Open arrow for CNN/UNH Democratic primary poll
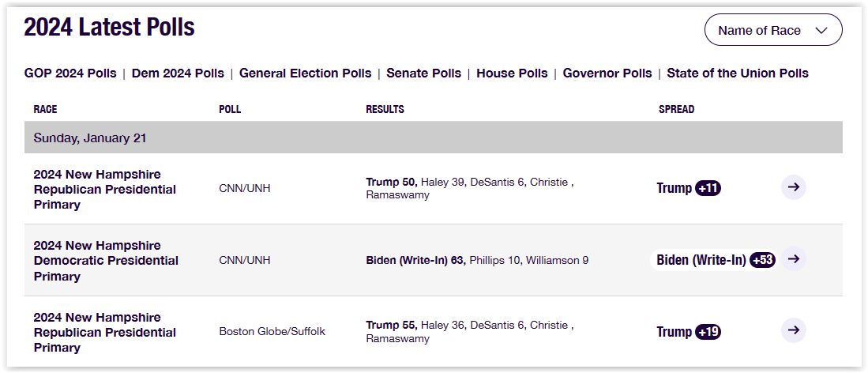The image size is (868, 373). click(x=793, y=259)
